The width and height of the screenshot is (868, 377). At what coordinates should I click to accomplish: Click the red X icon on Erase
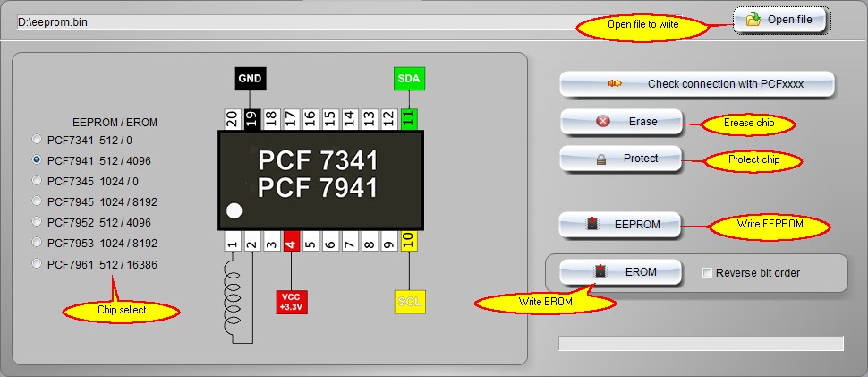pos(603,121)
